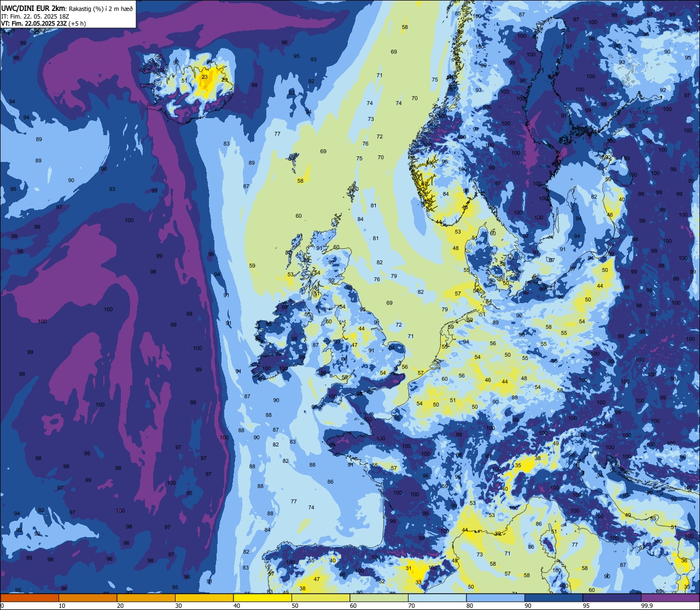Click the '90' legend scale label
Image resolution: width=700 pixels, height=610 pixels.
(x=528, y=606)
